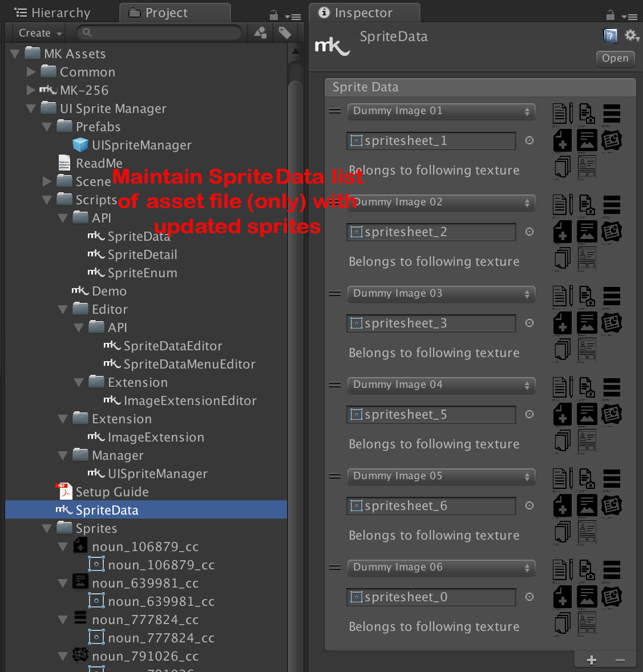Select the SpriteDataMenuEditor script
Image resolution: width=643 pixels, height=672 pixels.
point(180,365)
